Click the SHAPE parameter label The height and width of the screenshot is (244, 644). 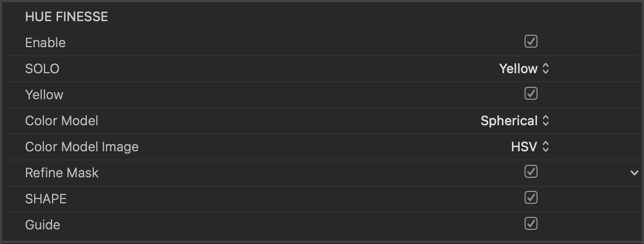coord(46,199)
